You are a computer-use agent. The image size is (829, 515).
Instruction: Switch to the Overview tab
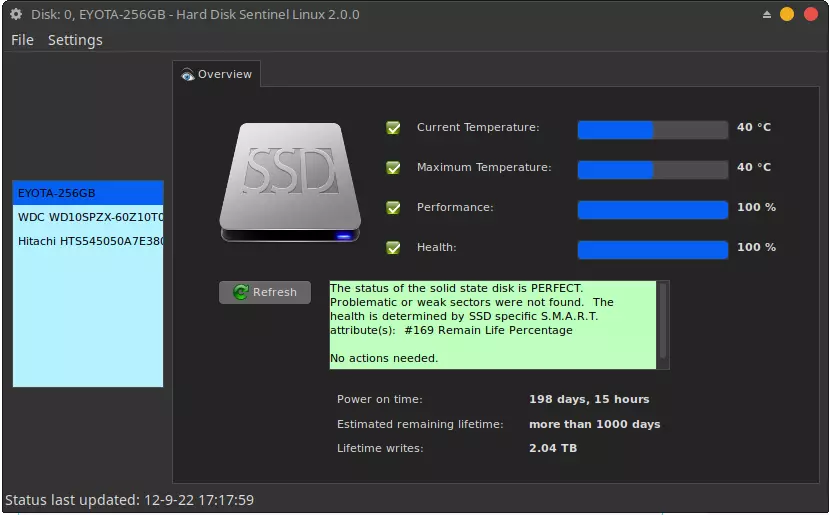(x=216, y=74)
